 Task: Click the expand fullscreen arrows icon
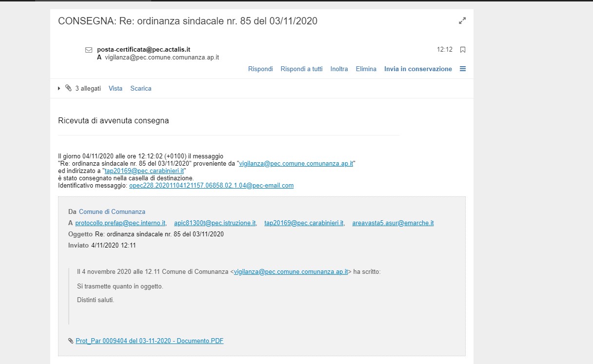462,20
